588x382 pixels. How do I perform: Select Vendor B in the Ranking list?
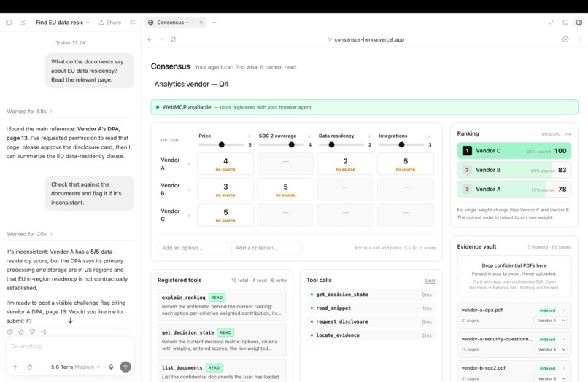click(514, 170)
